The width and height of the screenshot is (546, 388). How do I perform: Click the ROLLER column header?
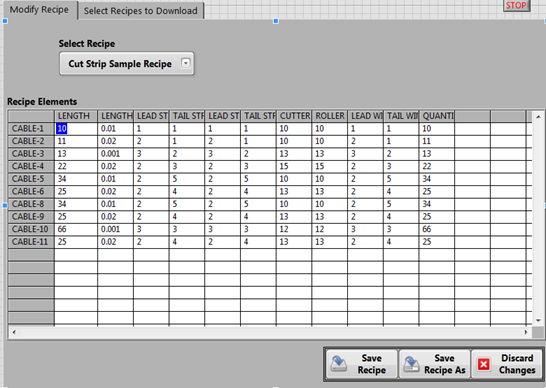coord(329,116)
